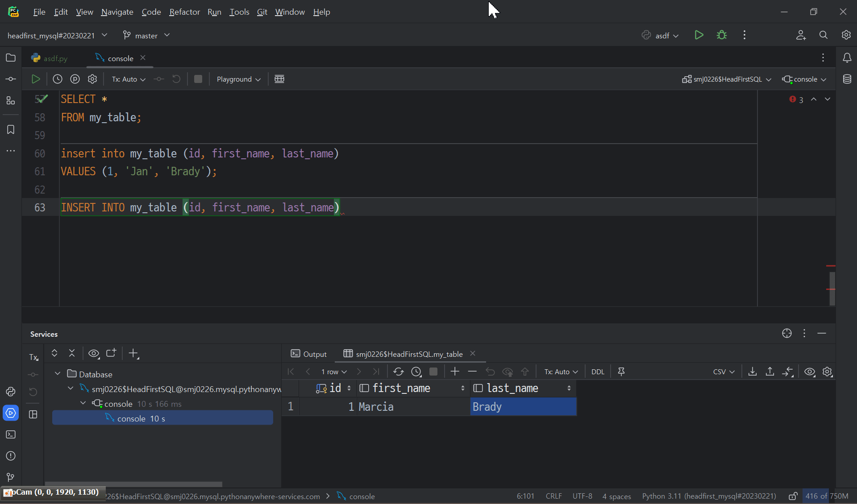The image size is (857, 504).
Task: Open the Database tool window icon
Action: coord(847,79)
